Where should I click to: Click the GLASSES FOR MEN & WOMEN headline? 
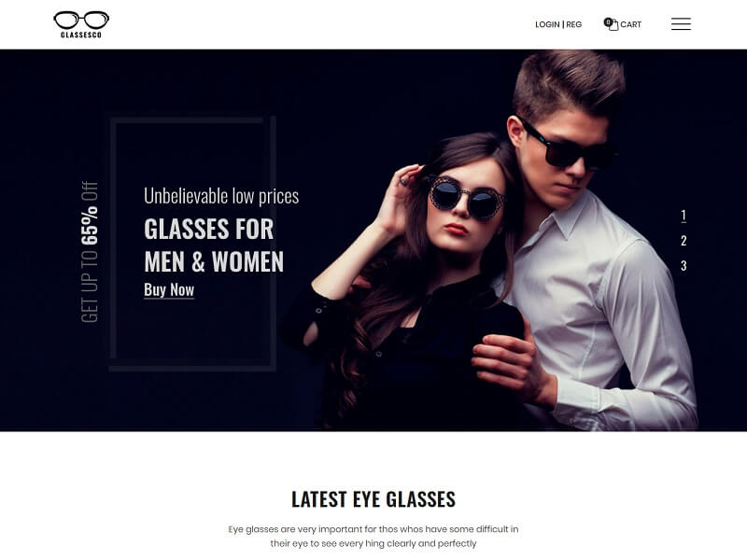click(x=214, y=245)
